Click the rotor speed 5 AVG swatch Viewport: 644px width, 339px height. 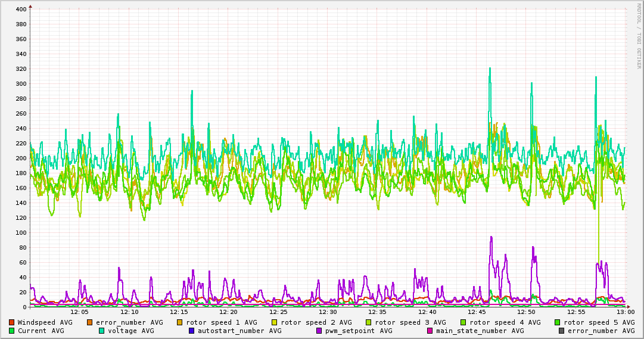click(558, 322)
